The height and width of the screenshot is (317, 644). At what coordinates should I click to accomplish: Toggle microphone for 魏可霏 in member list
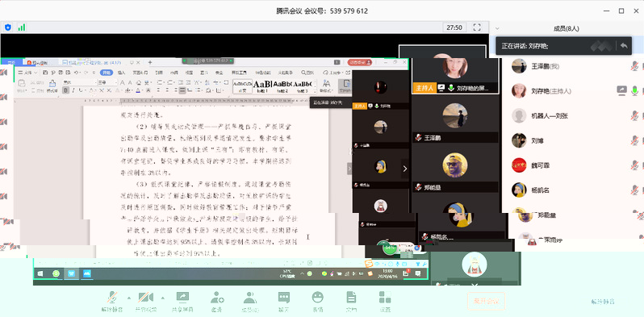point(634,165)
